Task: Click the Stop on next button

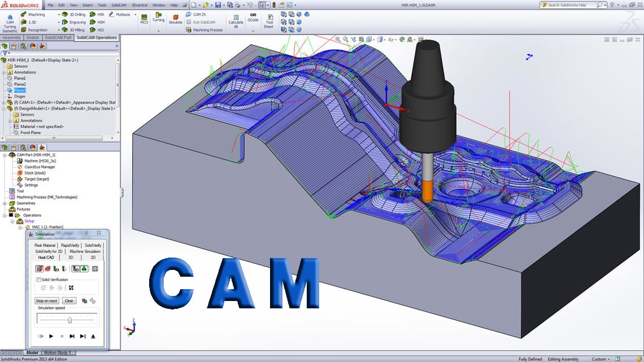Action: tap(46, 301)
